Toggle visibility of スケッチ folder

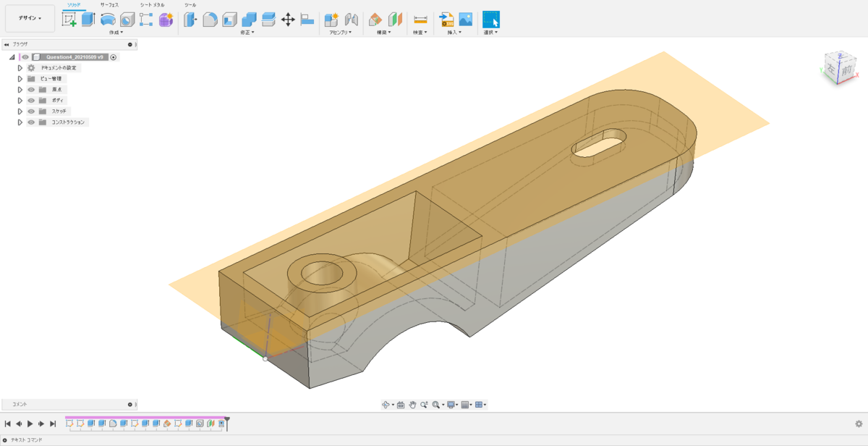tap(31, 111)
